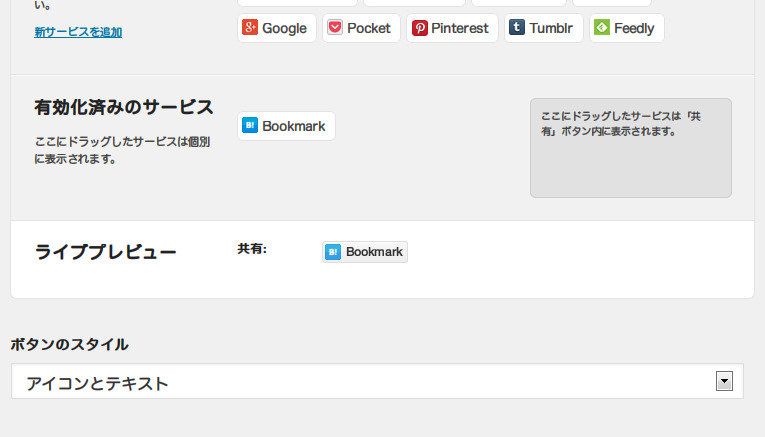Image resolution: width=765 pixels, height=437 pixels.
Task: Click the red Google+ icon
Action: [251, 28]
